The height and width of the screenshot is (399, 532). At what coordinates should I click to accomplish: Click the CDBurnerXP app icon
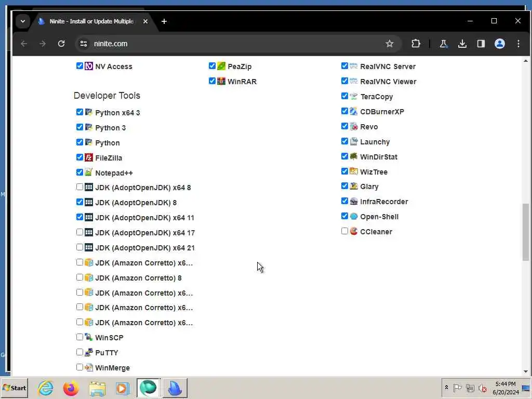coord(353,111)
